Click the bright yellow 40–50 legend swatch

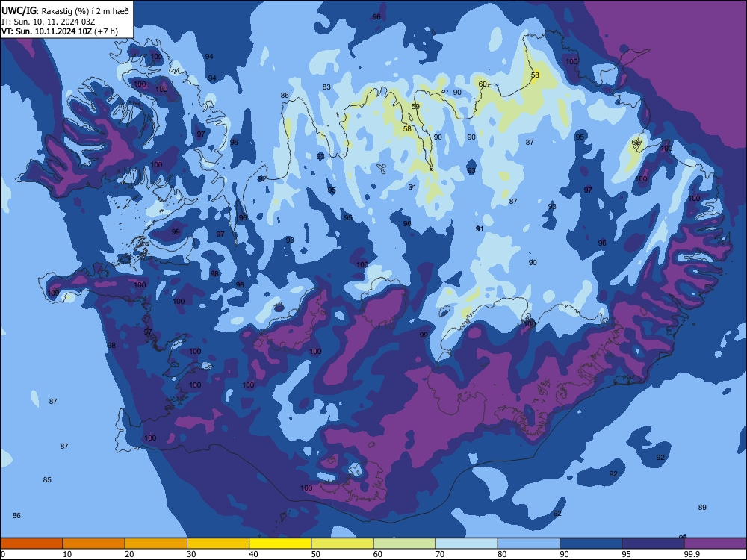coord(280,544)
